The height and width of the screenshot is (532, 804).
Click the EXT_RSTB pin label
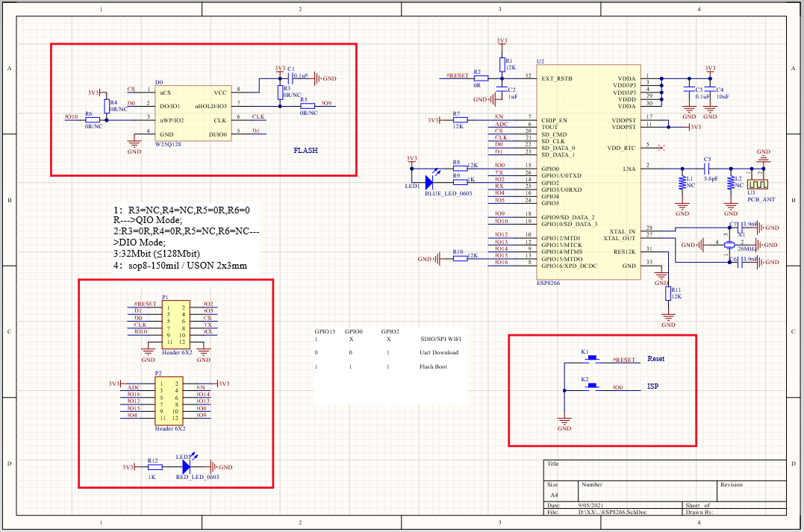coord(557,78)
